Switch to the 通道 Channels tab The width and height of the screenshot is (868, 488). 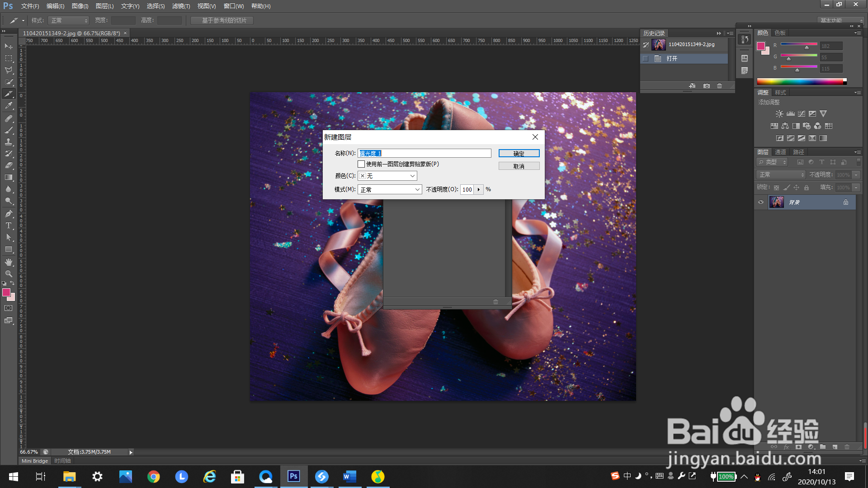[x=780, y=152]
